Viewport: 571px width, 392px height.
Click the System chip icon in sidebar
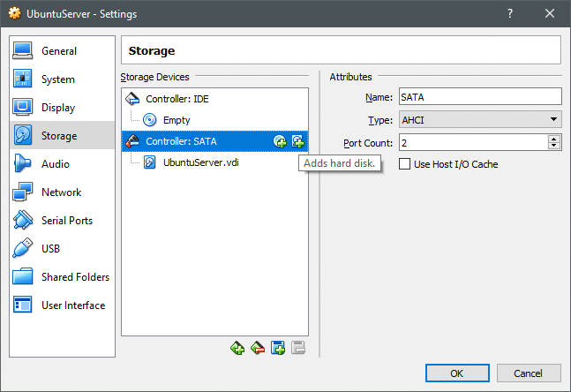(x=23, y=79)
